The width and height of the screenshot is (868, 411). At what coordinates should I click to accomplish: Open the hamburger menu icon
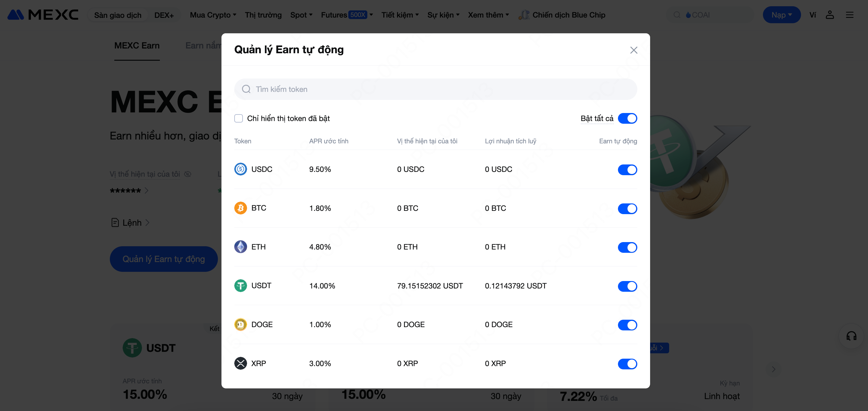coord(850,15)
